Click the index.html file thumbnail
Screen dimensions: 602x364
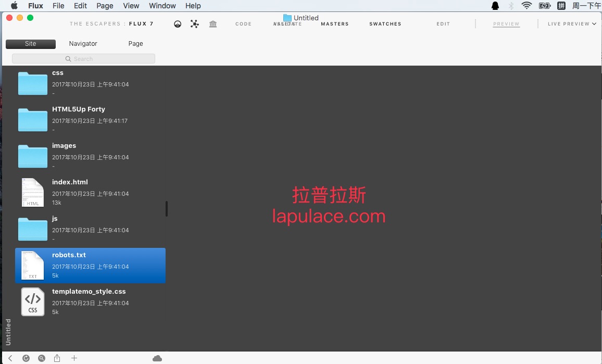[33, 192]
